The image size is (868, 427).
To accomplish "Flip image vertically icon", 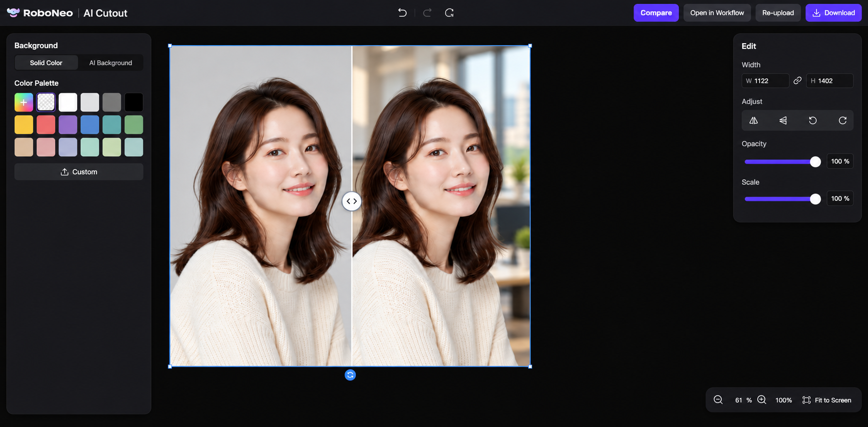I will pos(783,120).
